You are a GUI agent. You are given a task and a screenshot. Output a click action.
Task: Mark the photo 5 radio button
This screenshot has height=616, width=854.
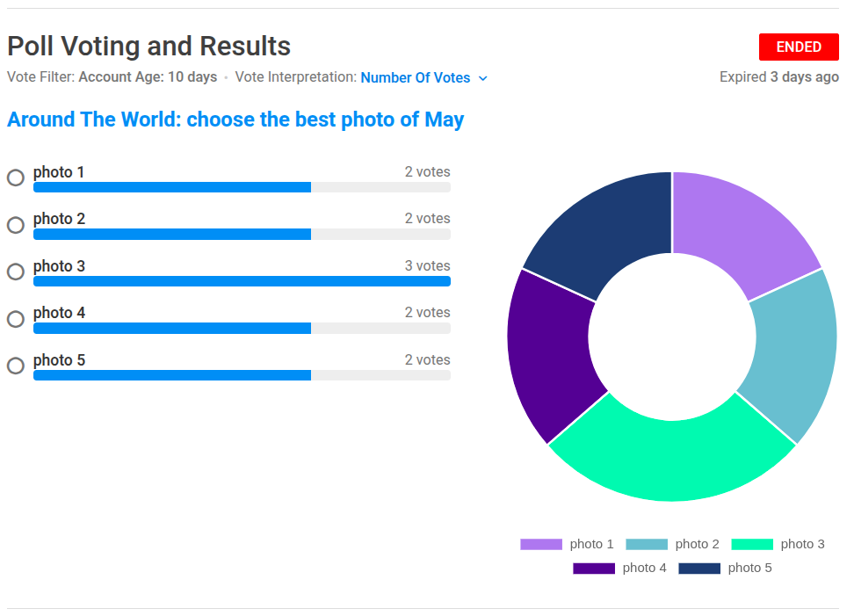(x=16, y=366)
